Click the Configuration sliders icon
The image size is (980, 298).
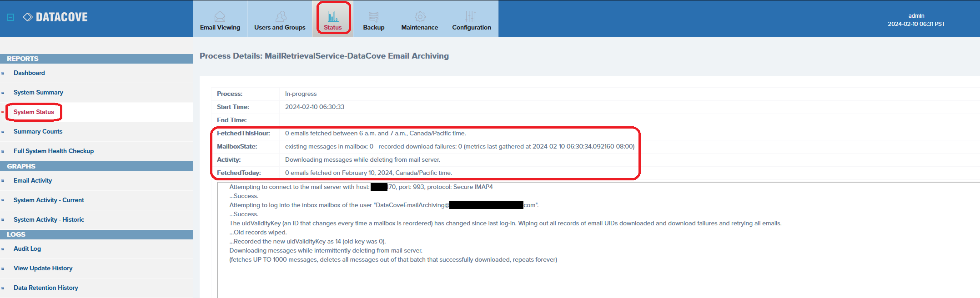pyautogui.click(x=471, y=16)
